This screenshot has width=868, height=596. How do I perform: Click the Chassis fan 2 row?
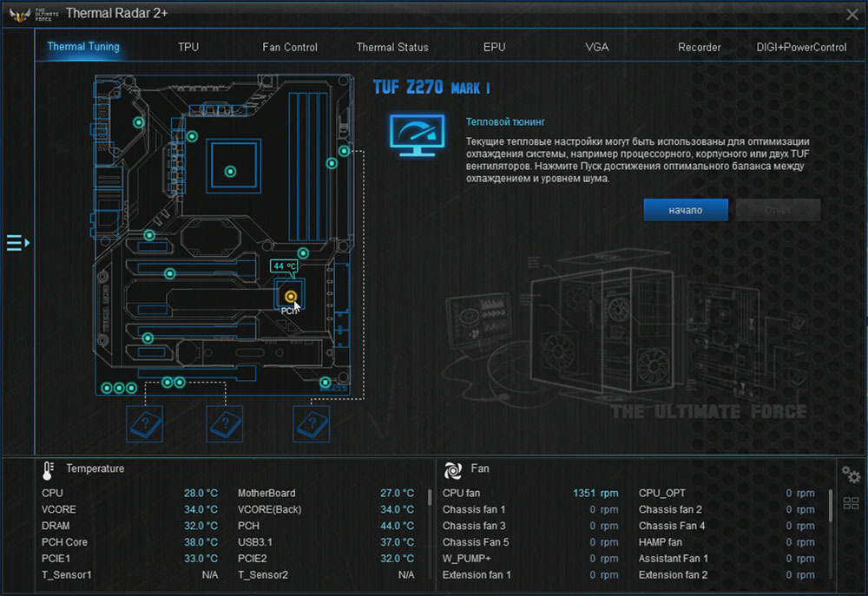coord(727,509)
